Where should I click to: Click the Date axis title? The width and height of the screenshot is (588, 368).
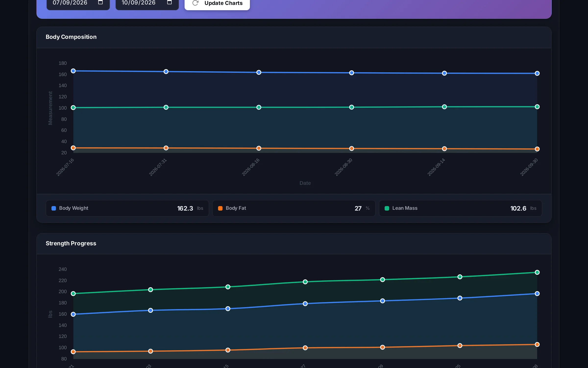tap(305, 183)
